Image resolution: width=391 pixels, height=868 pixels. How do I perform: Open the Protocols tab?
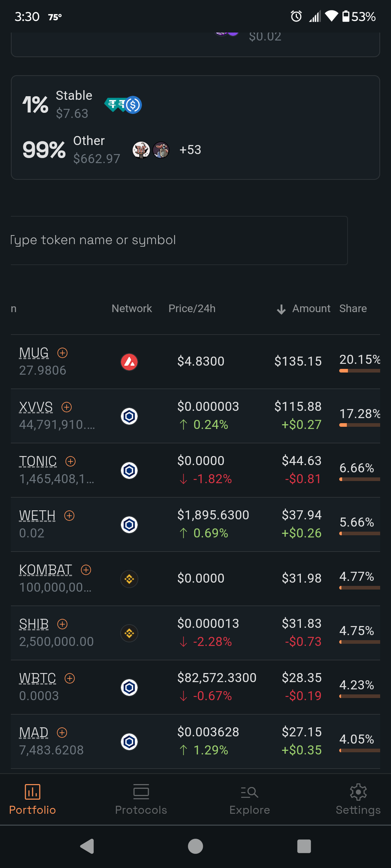coord(141,799)
